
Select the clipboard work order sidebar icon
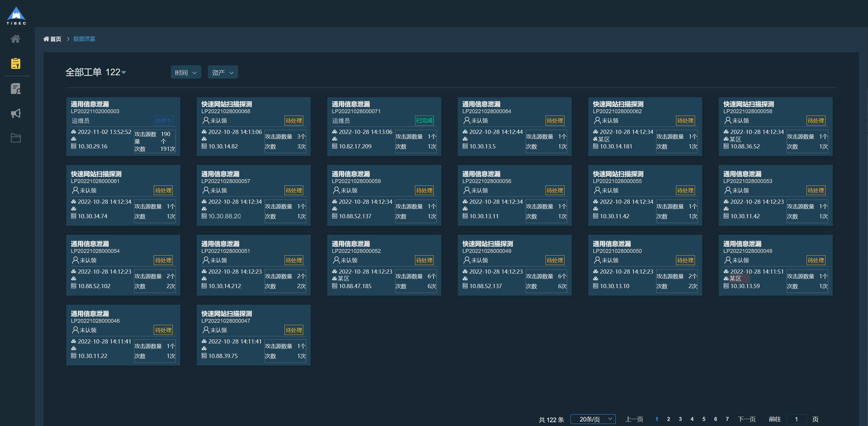[16, 63]
